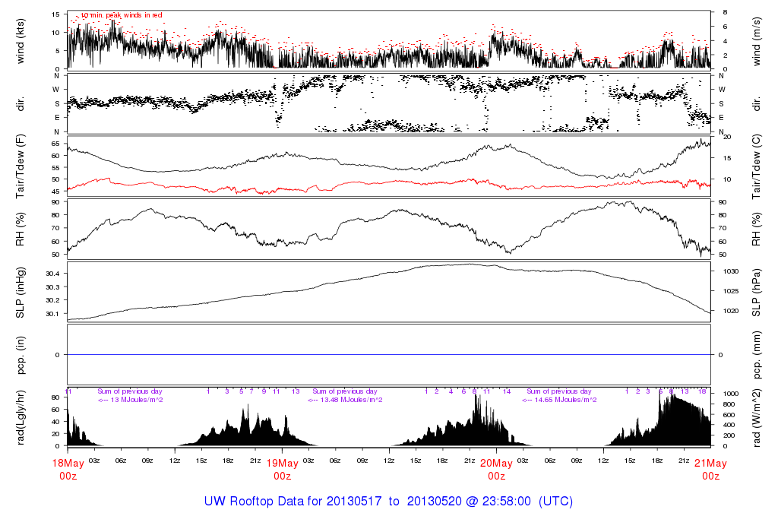Click 'Sum of previous day' above 13.48 MJoules
Image resolution: width=778 pixels, height=532 pixels.
pyautogui.click(x=345, y=391)
